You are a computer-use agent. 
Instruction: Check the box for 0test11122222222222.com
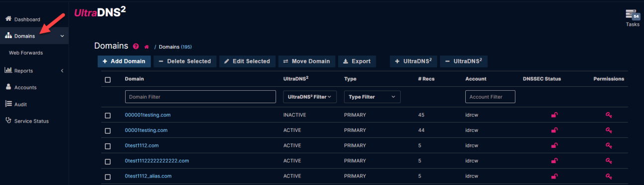[108, 162]
